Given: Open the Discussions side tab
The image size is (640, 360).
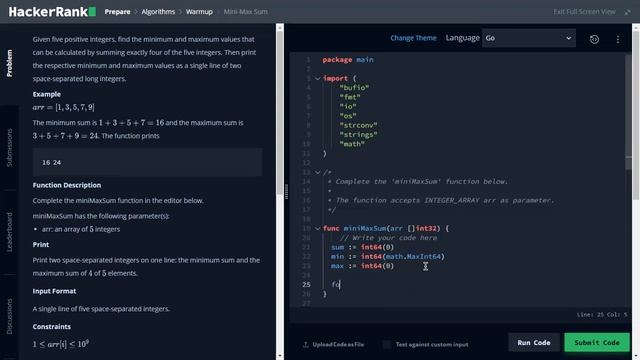Looking at the screenshot, I should pyautogui.click(x=9, y=316).
